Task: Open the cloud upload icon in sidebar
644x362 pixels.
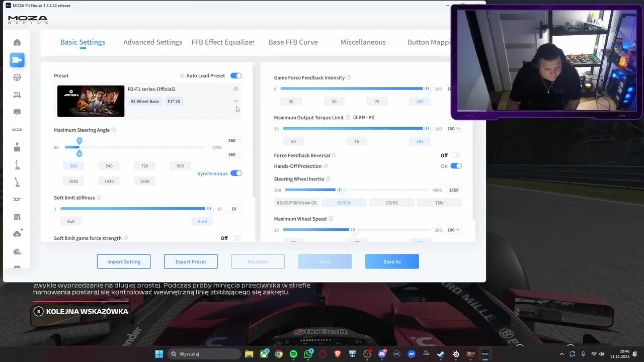Action: pos(17,234)
